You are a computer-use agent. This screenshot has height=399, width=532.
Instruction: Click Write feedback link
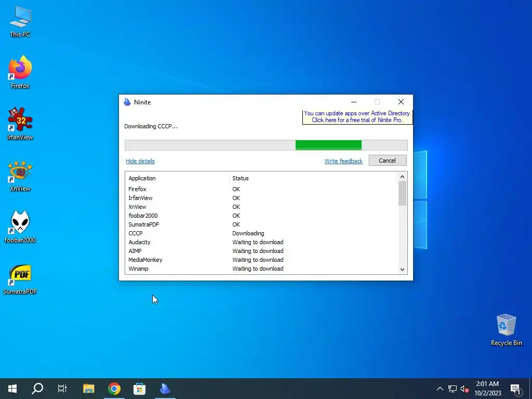(x=343, y=161)
